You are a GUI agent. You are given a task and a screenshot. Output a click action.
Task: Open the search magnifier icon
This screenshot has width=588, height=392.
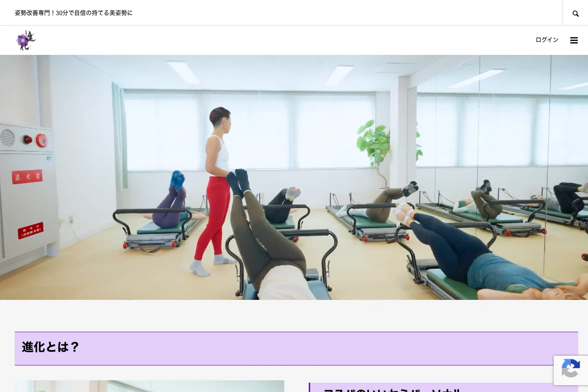pos(575,13)
